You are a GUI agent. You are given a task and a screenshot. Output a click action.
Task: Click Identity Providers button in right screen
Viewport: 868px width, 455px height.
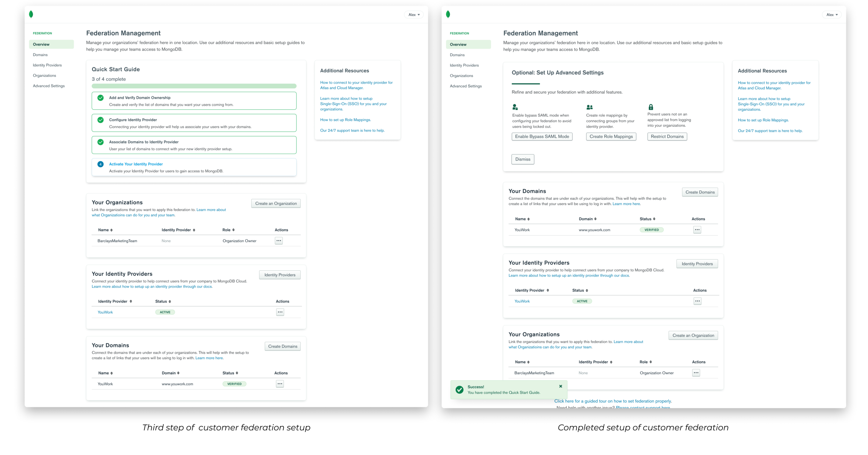697,264
